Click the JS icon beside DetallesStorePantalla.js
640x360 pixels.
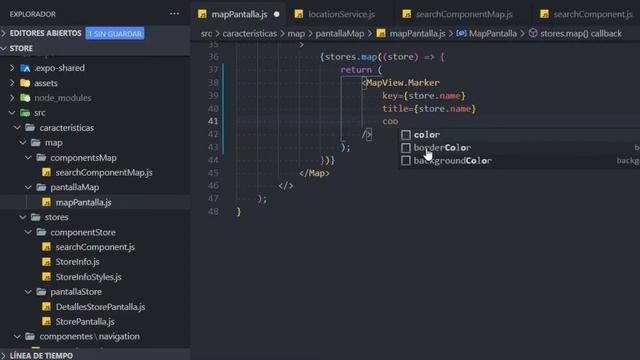pos(47,307)
